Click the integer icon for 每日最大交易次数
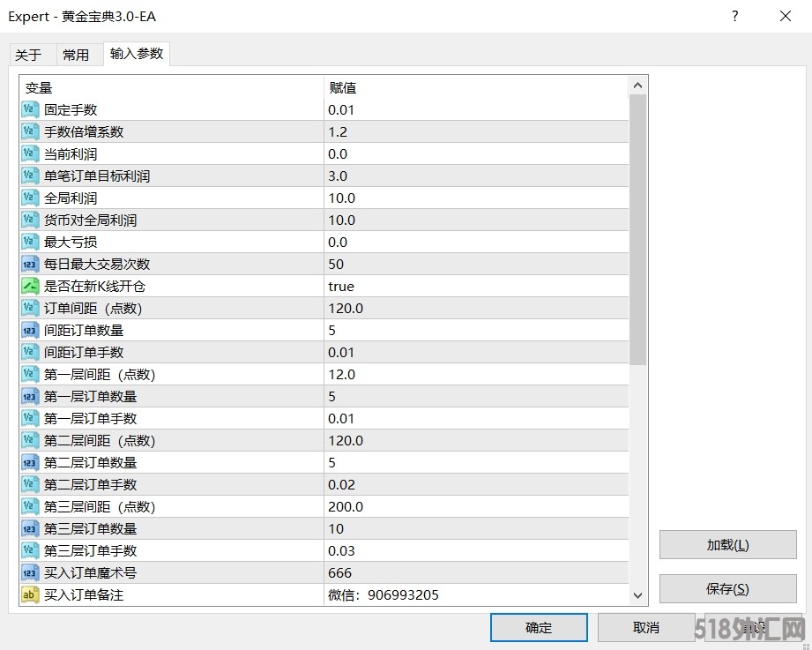Image resolution: width=812 pixels, height=650 pixels. pos(30,264)
